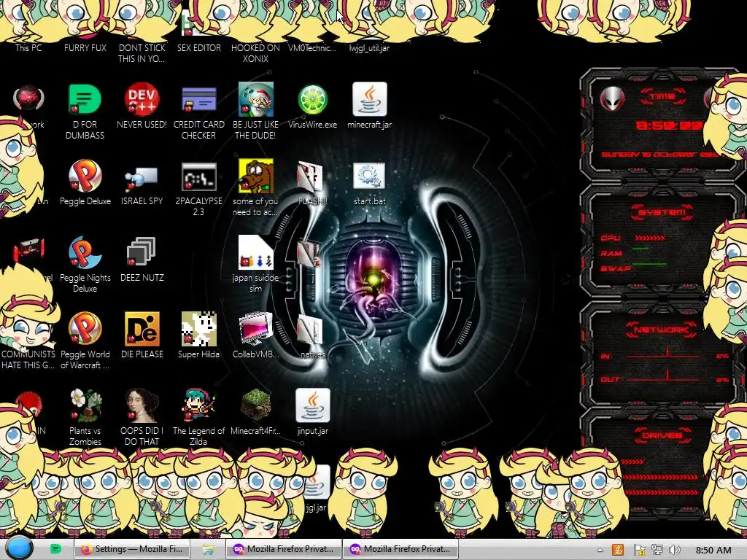Select the Super Hilda pixel icon
Viewport: 747px width, 560px height.
point(198,329)
